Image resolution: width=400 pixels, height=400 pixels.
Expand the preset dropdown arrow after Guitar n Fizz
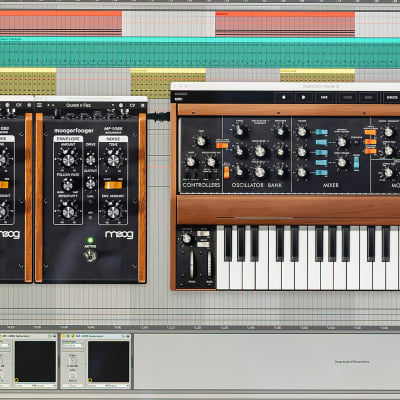[x=113, y=105]
